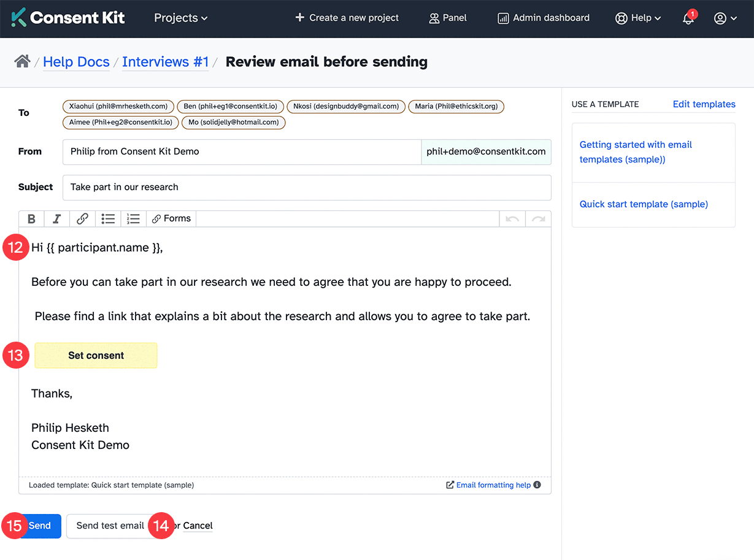Open notifications from the bell icon
Viewport: 754px width, 560px height.
(x=687, y=18)
